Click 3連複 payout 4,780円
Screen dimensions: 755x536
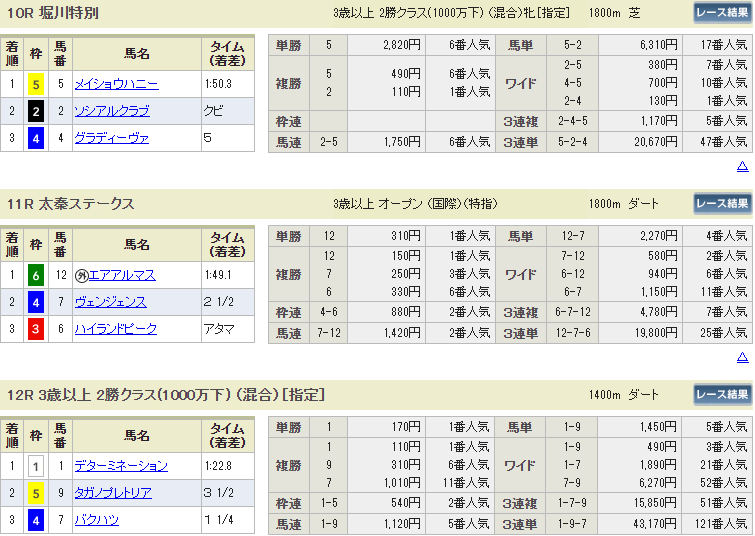point(659,312)
